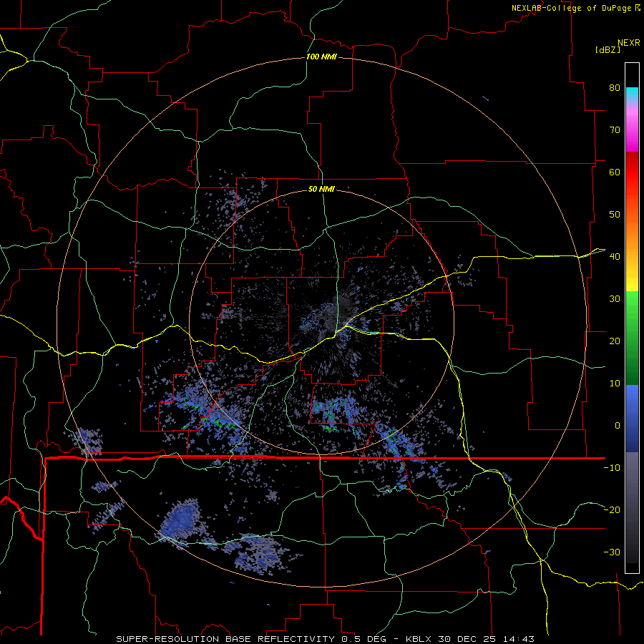Click the -10 value on the dBZ scale

(x=612, y=468)
